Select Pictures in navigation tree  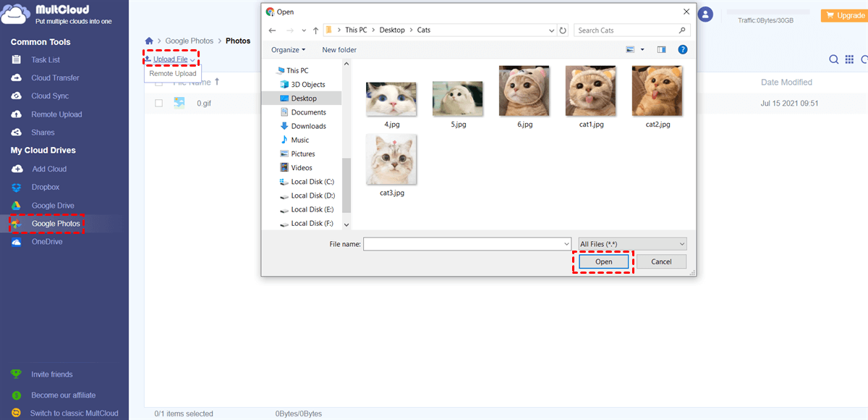297,154
